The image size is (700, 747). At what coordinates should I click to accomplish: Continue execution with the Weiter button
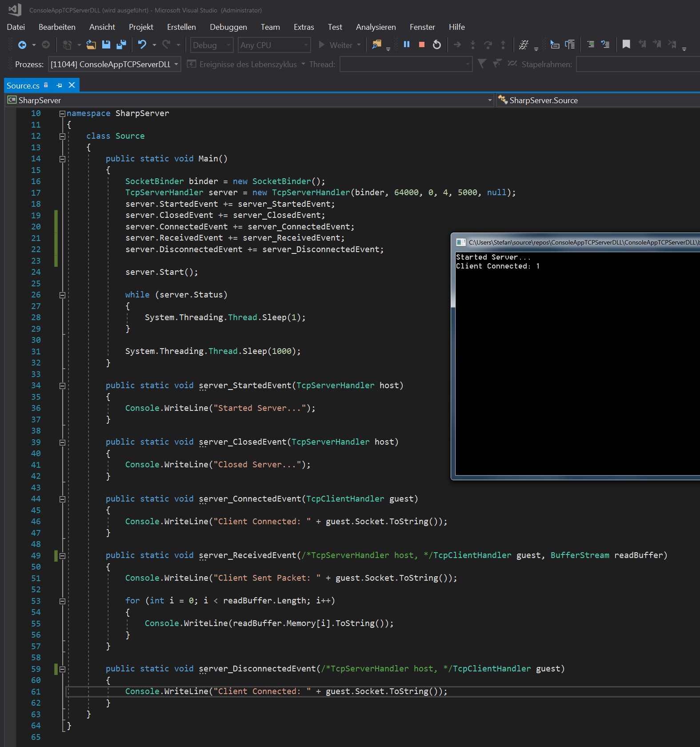point(336,45)
